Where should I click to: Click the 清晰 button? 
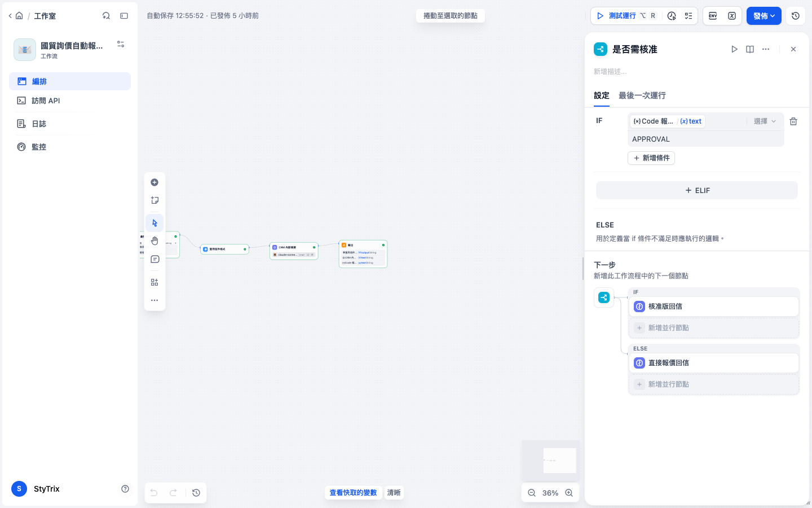coord(394,493)
